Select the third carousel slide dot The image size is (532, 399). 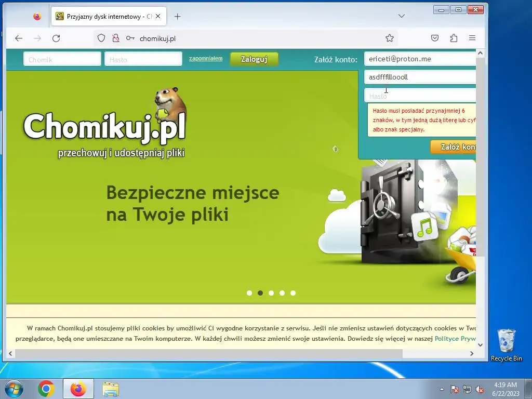coord(271,293)
